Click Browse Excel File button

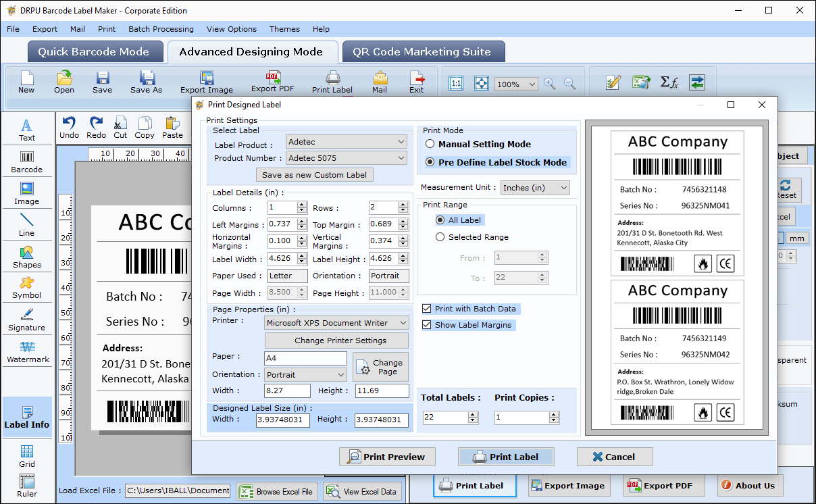pos(277,491)
